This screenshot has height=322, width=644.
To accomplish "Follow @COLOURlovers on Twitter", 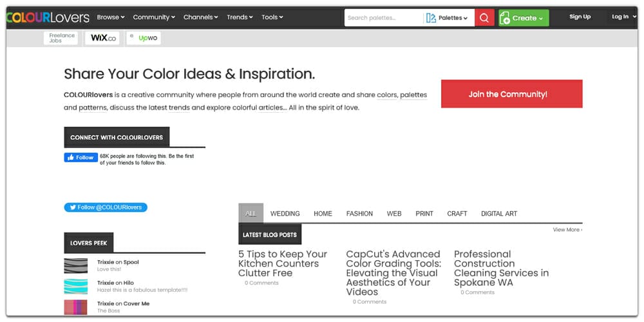I will (106, 207).
